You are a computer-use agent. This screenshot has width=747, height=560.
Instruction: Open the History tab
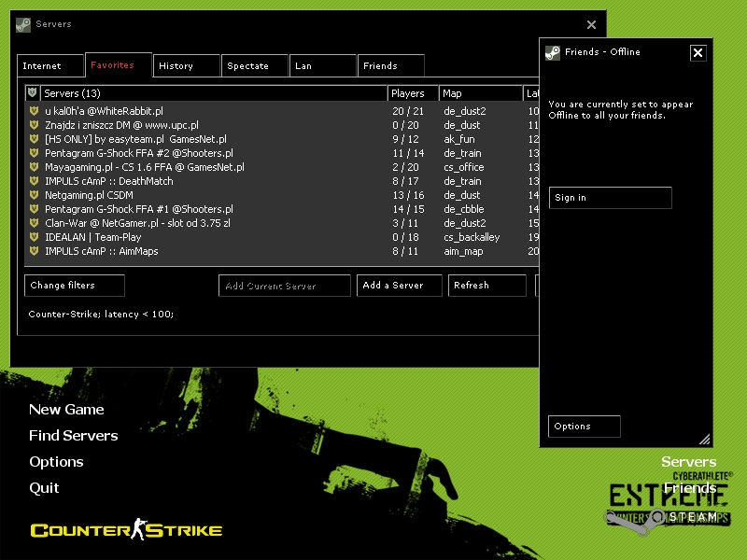click(187, 65)
